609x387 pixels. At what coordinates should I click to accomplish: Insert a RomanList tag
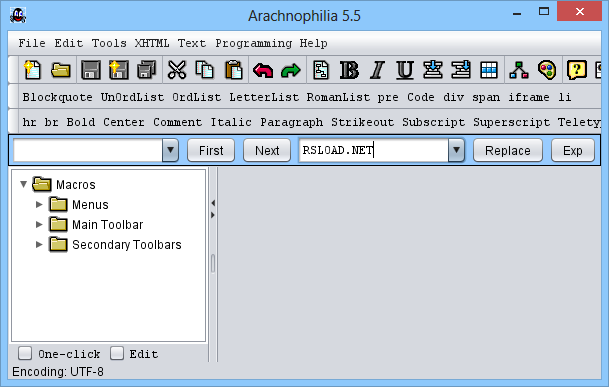(338, 97)
